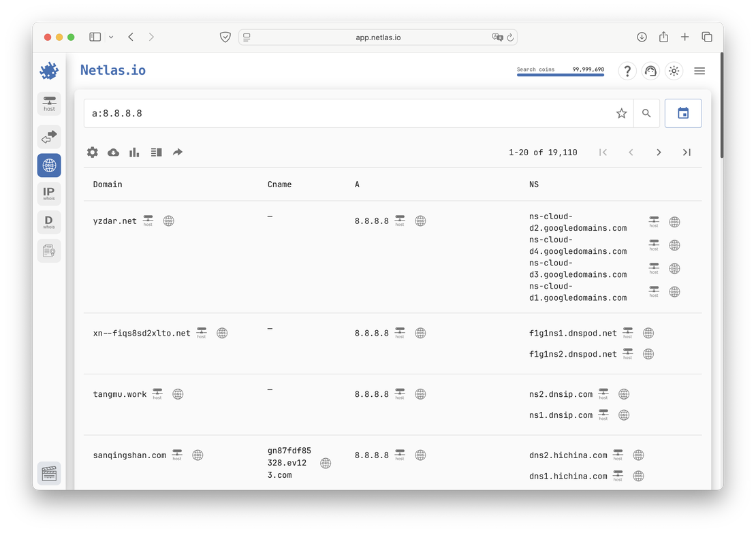
Task: Click the share results arrow icon
Action: click(178, 152)
